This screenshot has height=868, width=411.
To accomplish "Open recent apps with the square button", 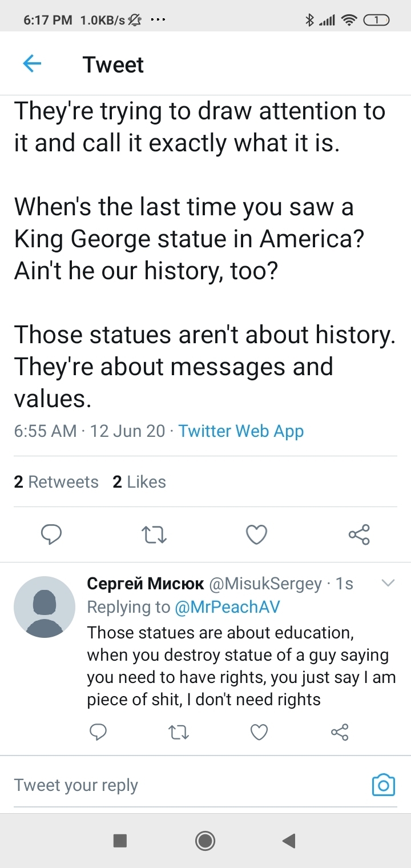I will [120, 840].
